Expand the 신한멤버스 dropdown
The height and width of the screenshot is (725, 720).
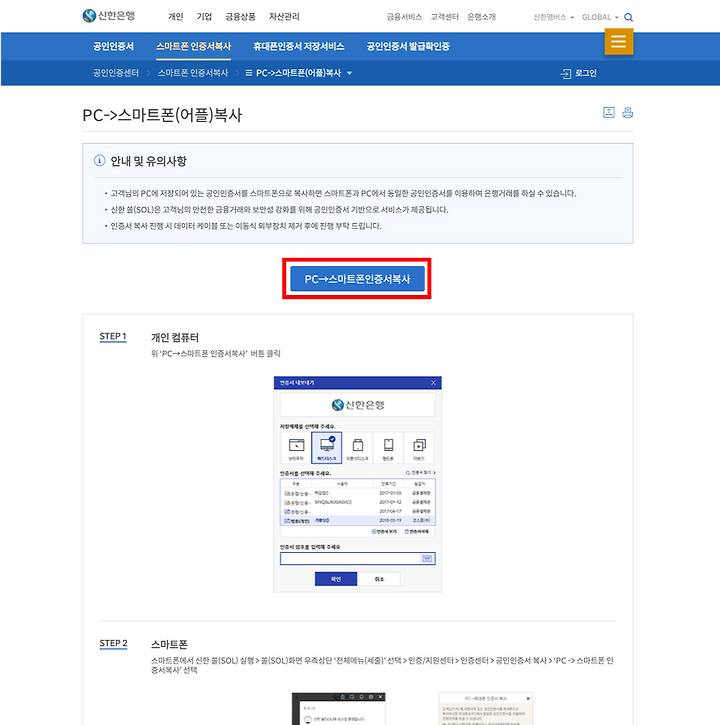point(554,17)
